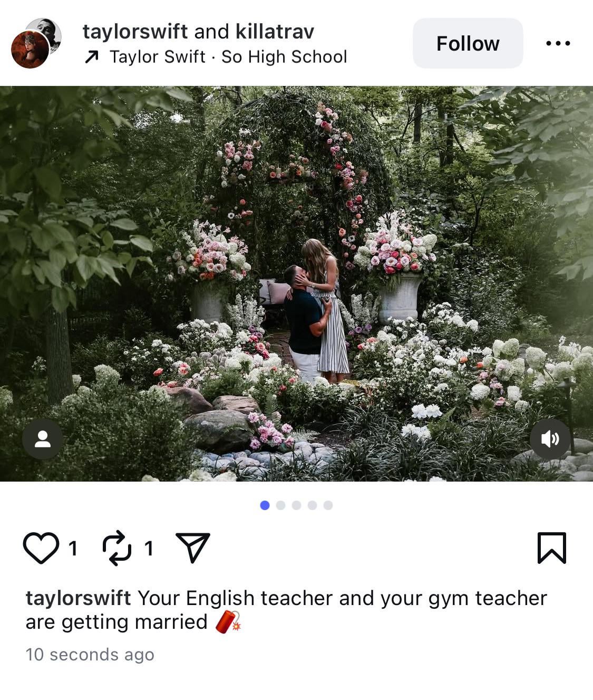
Task: Tap the engagement photo in the garden
Action: [296, 284]
